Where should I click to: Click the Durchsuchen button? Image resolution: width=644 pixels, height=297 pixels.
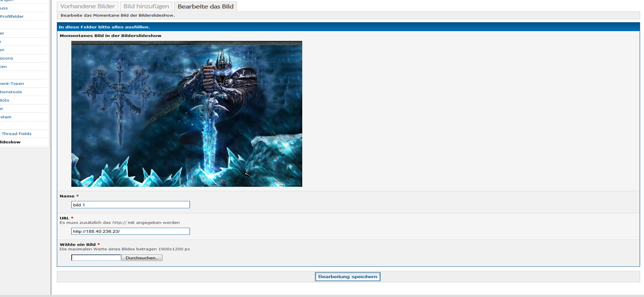(142, 258)
